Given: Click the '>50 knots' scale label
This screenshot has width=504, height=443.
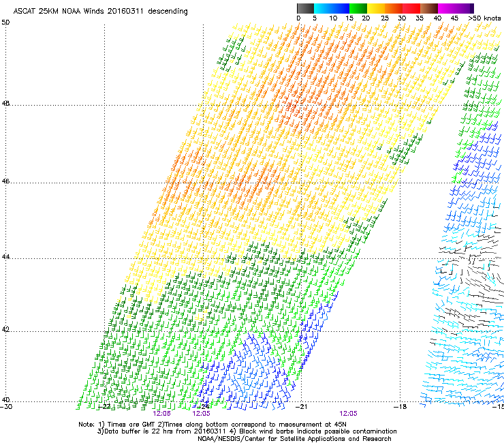Looking at the screenshot, I should [x=485, y=18].
